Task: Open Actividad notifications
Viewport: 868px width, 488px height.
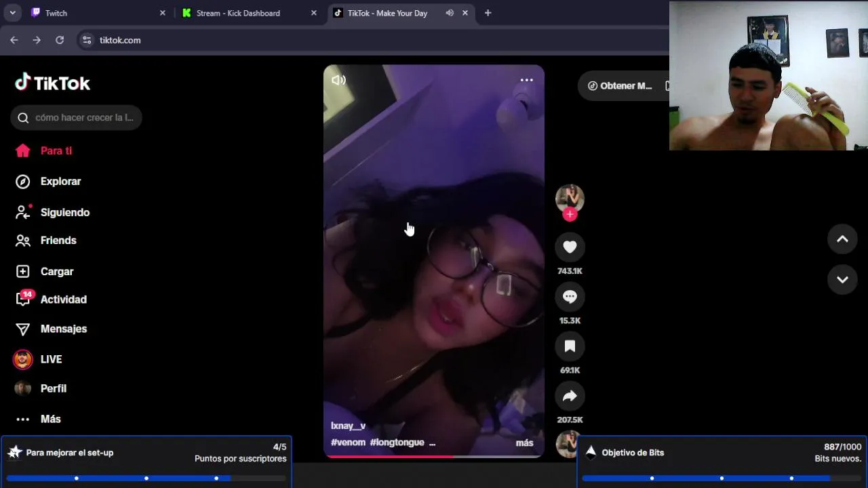Action: (51, 299)
